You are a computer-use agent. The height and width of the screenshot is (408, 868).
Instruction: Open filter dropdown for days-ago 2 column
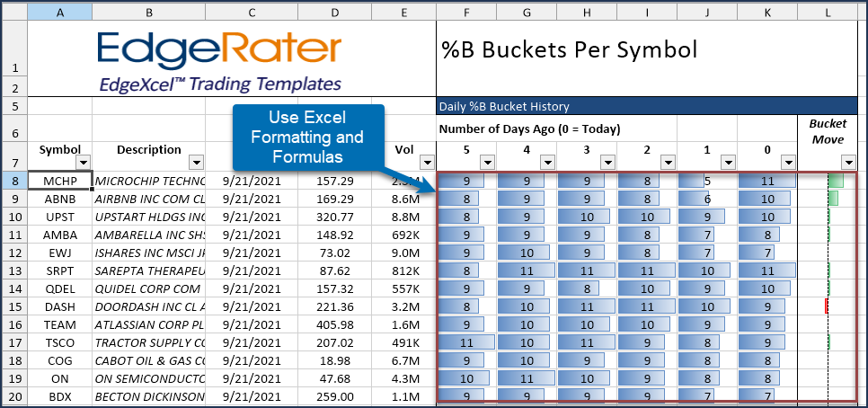[x=669, y=162]
